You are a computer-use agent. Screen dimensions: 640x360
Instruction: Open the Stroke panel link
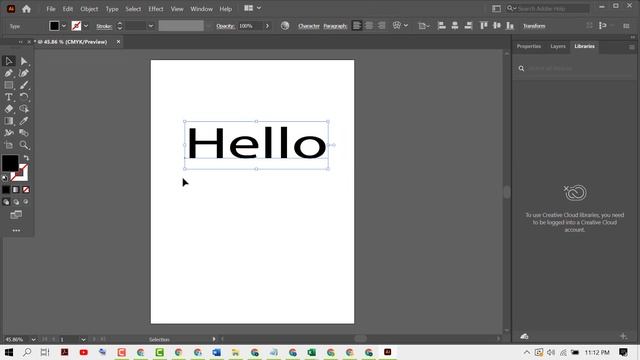point(104,26)
